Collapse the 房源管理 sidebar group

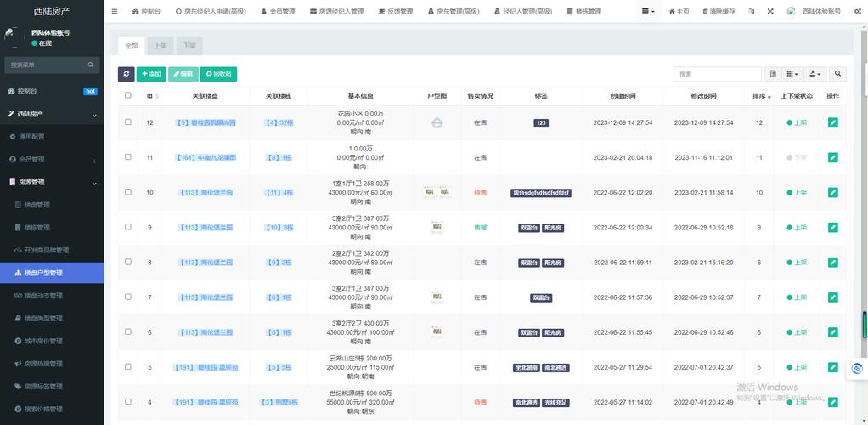[52, 182]
